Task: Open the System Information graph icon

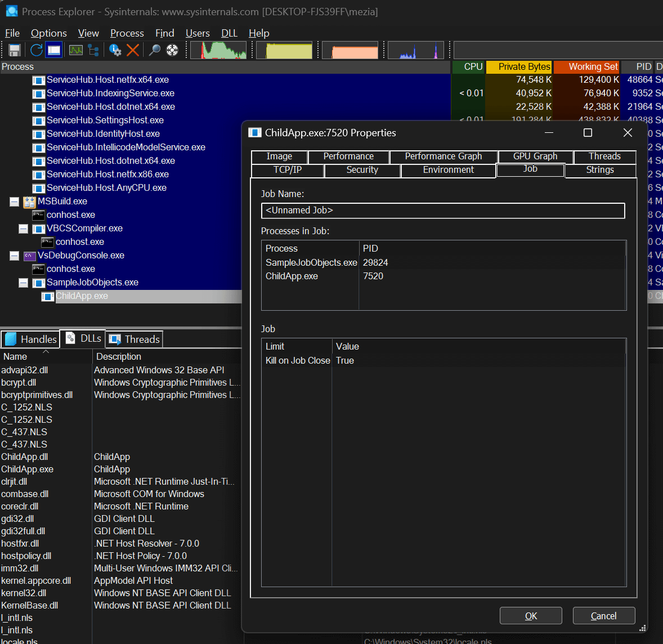Action: [x=76, y=50]
